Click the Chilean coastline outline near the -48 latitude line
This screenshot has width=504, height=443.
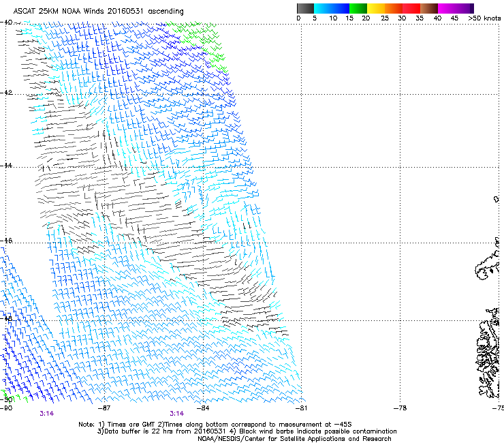(488, 352)
